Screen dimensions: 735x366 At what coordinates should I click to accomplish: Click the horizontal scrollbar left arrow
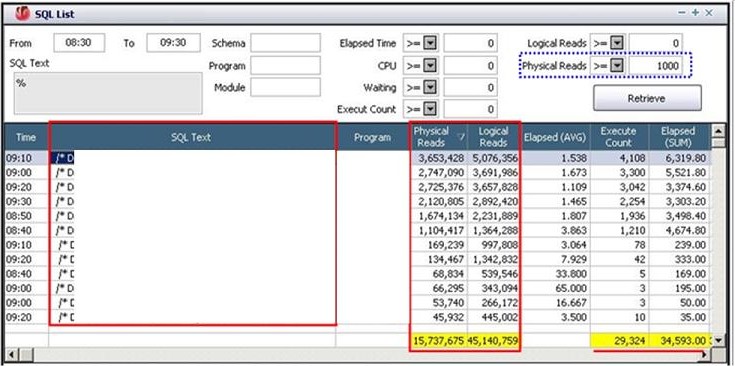click(11, 353)
